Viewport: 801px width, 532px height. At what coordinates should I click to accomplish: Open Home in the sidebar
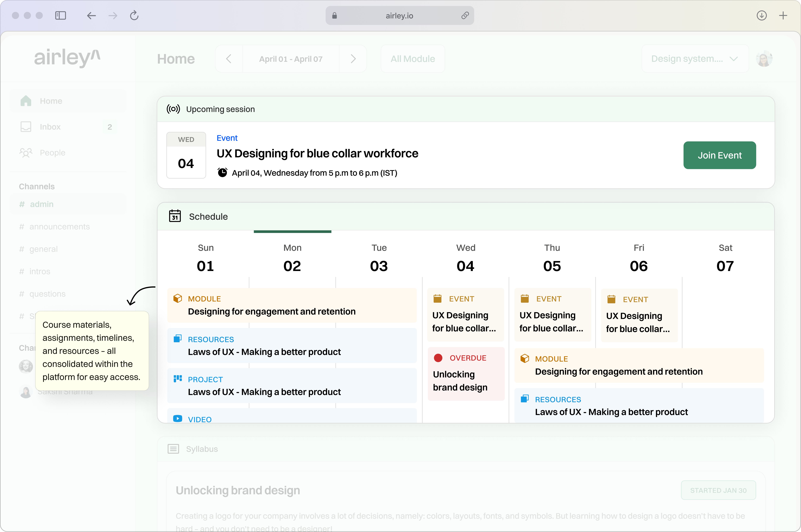[x=68, y=101]
